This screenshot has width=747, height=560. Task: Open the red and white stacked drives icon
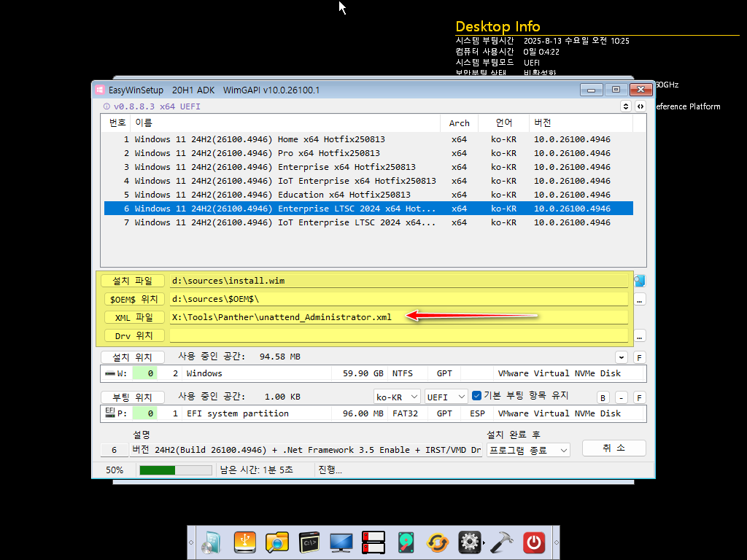coord(373,542)
